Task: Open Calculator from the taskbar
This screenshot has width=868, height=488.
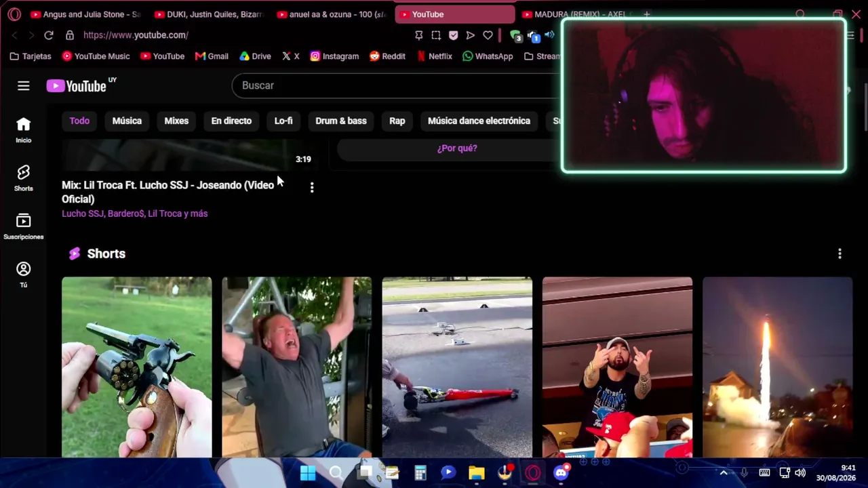Action: pos(420,473)
